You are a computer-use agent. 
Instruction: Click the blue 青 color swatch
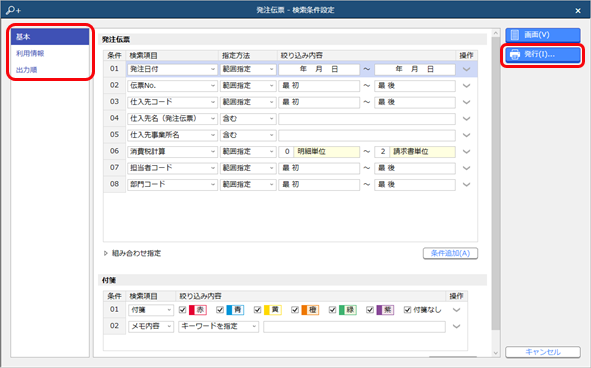tap(235, 310)
